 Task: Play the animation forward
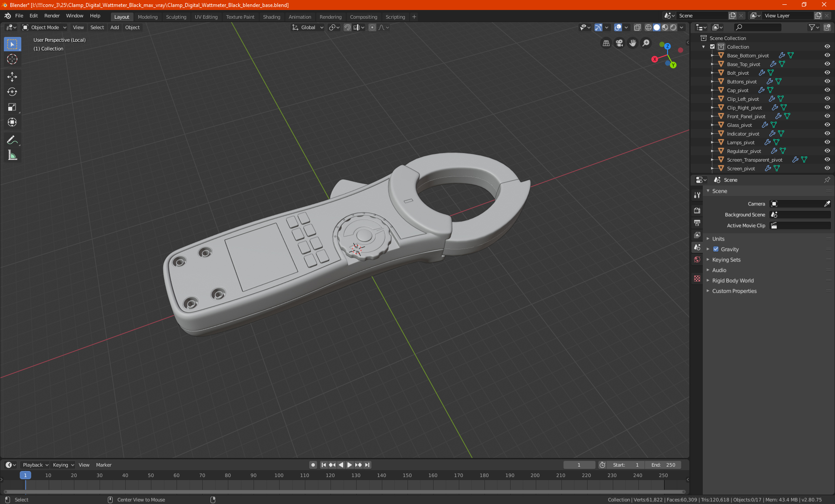tap(350, 465)
